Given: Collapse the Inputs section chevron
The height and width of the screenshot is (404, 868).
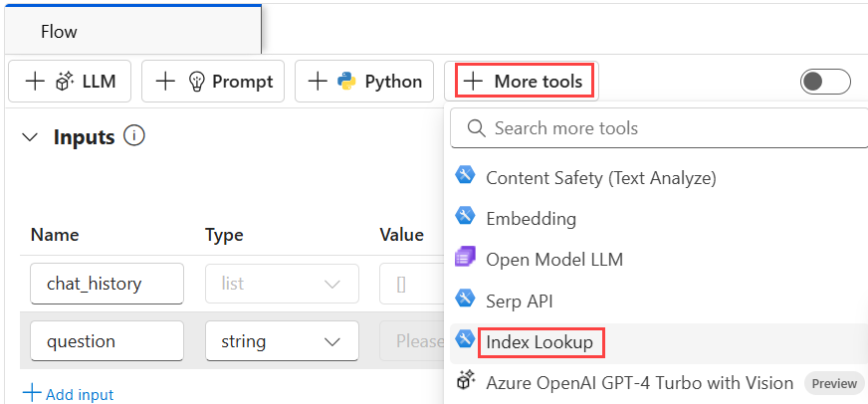Looking at the screenshot, I should click(x=31, y=137).
